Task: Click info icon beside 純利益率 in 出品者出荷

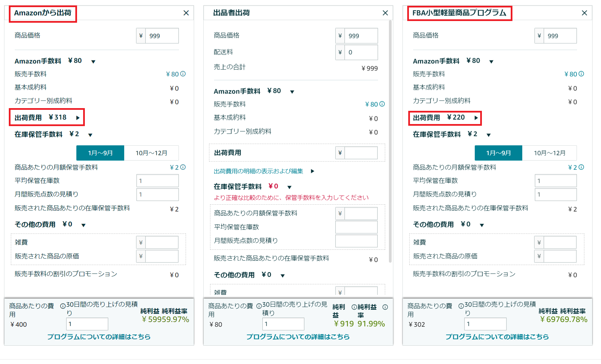Action: [385, 307]
